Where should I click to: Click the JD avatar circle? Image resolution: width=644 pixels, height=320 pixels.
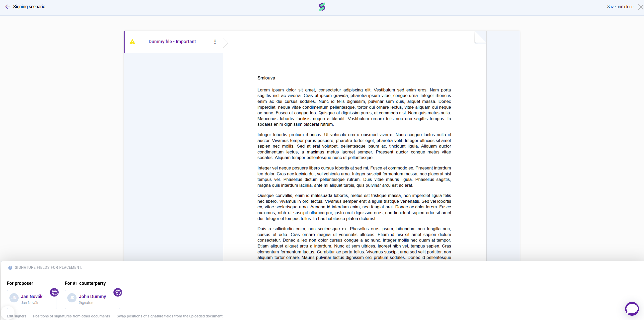tap(72, 298)
